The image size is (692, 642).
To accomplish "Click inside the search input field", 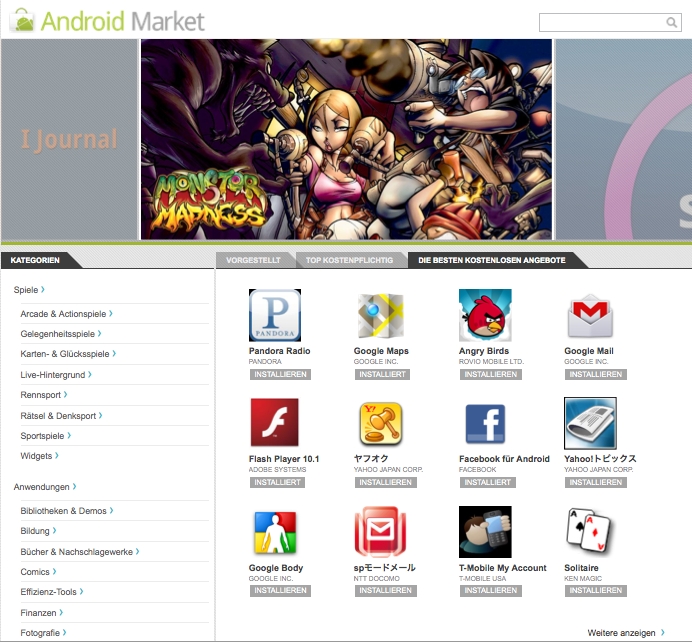I will [x=609, y=22].
